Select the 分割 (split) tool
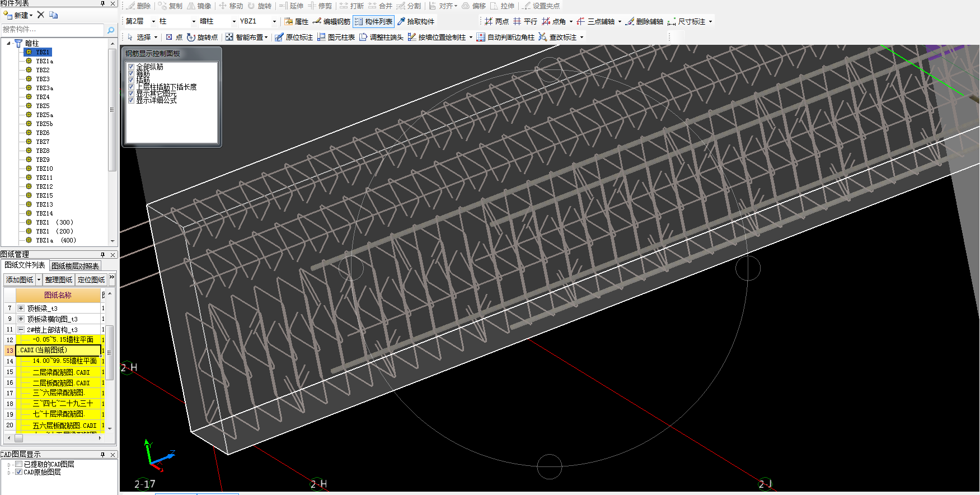This screenshot has width=980, height=495. [409, 6]
